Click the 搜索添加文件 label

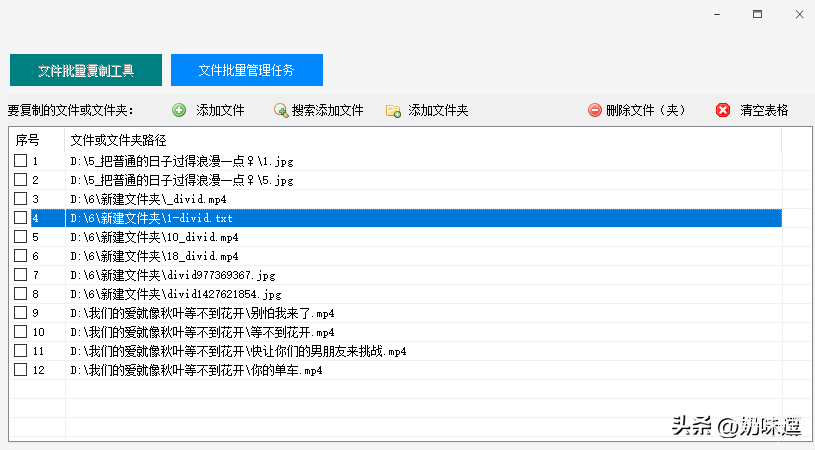point(327,110)
